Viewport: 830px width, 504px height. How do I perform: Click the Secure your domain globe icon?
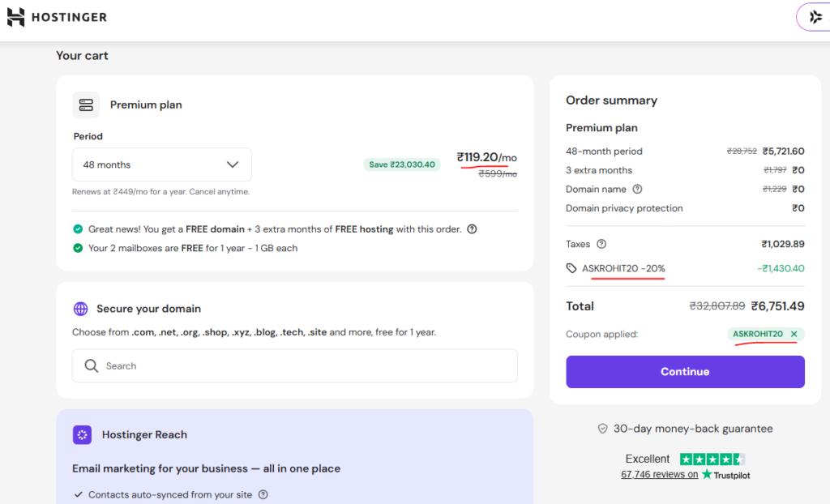(80, 309)
